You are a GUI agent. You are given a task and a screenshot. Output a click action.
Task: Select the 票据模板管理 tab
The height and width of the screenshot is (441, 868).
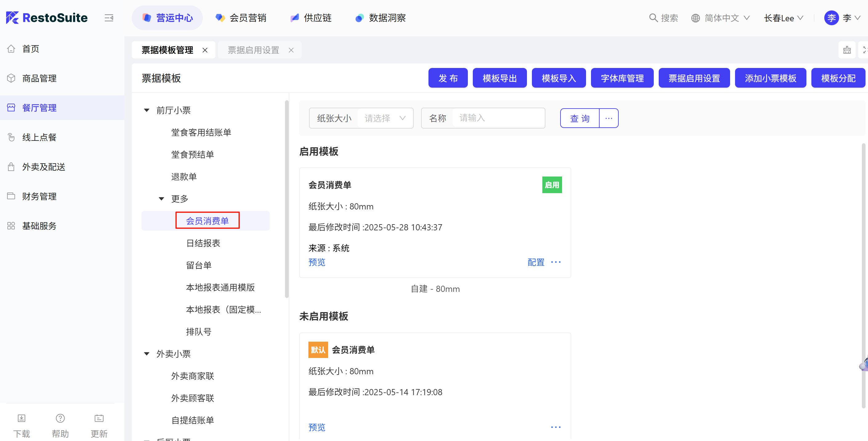(x=167, y=50)
